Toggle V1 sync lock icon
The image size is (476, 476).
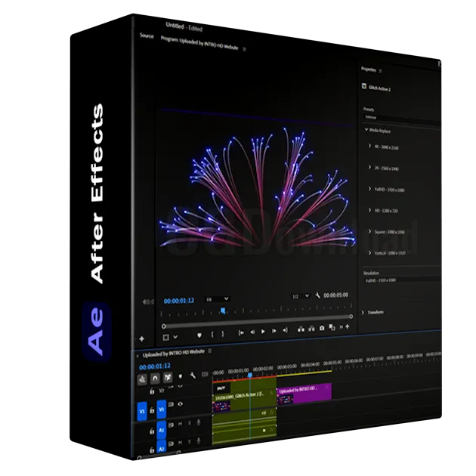pyautogui.click(x=171, y=405)
